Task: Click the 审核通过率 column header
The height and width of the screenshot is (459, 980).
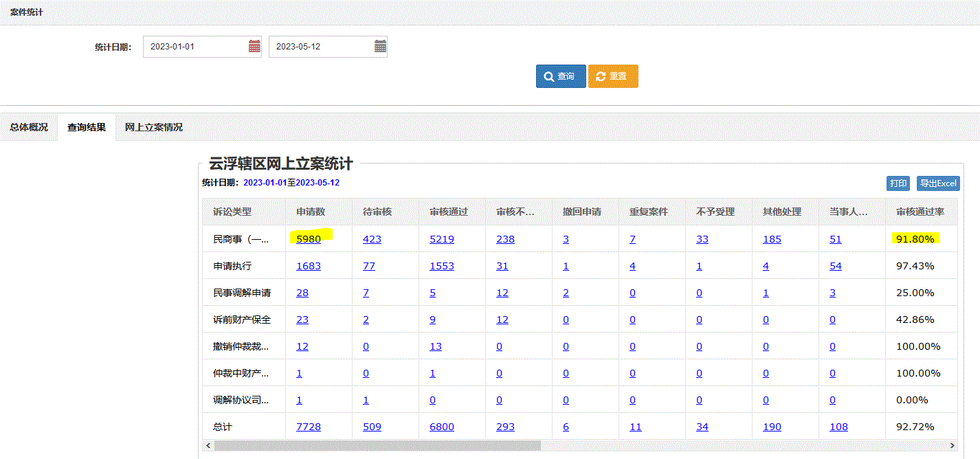Action: click(920, 212)
